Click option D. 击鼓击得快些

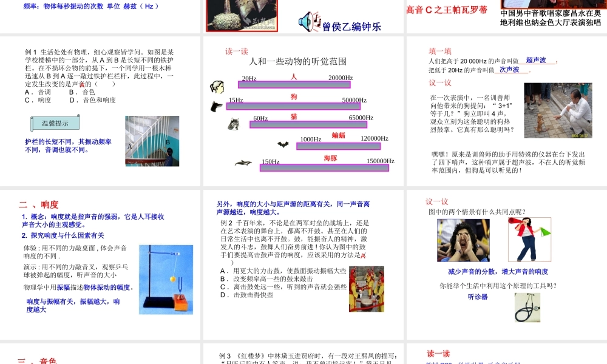246,295
